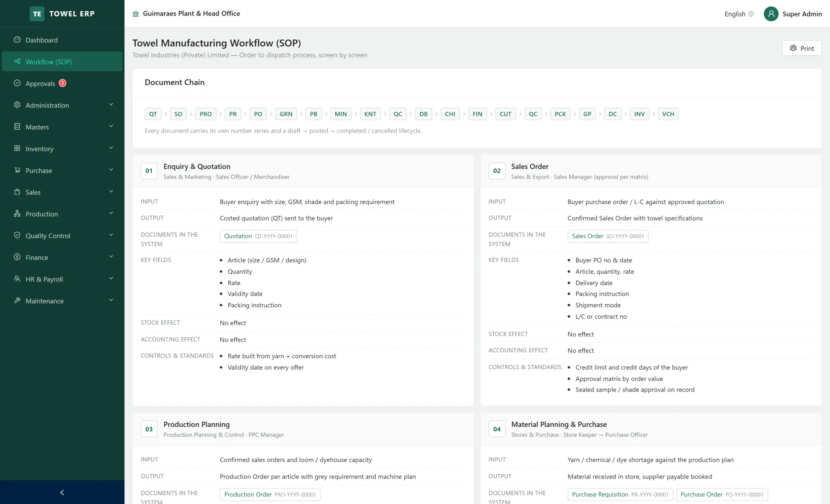
Task: Collapse sidebar with the left arrow
Action: pos(62,492)
